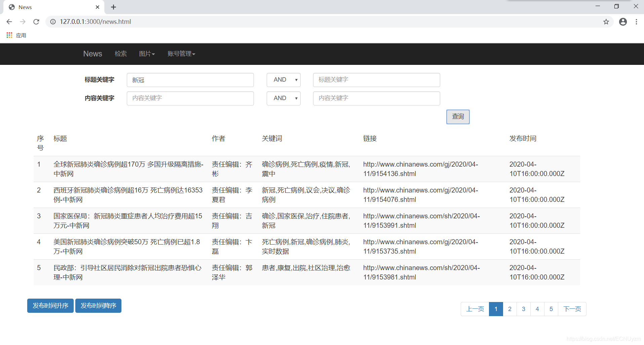Click keywords cell 患者,康复,出院,社区治理,治愈
Viewport: 644px width, 345px height.
306,268
